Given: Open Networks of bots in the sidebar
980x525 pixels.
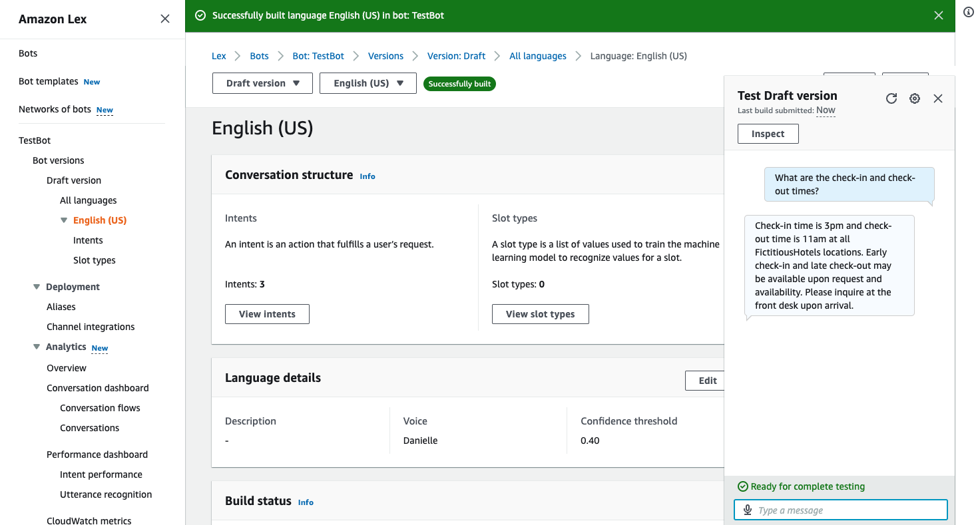Looking at the screenshot, I should [55, 109].
